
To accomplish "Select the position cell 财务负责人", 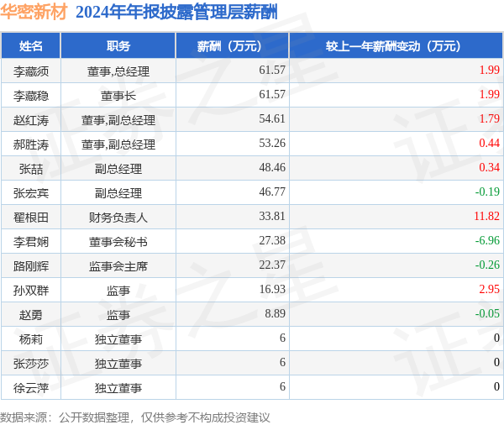I will click(x=118, y=218).
